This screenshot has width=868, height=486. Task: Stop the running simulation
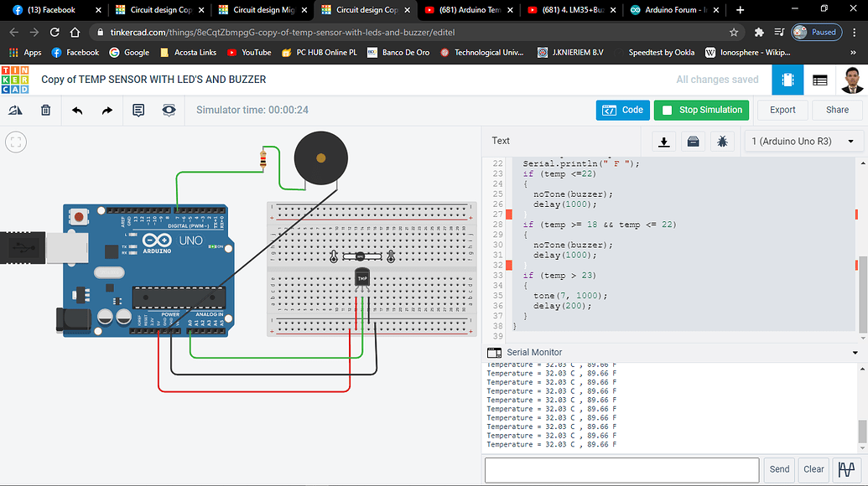[x=701, y=110]
